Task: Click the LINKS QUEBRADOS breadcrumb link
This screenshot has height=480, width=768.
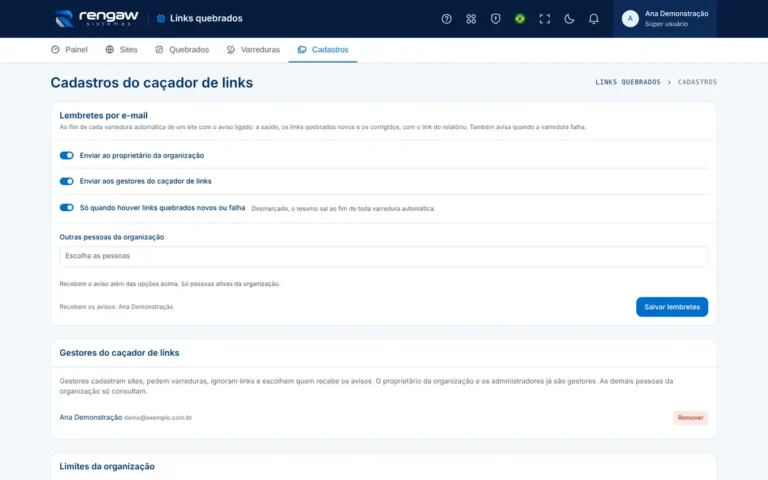Action: 628,82
